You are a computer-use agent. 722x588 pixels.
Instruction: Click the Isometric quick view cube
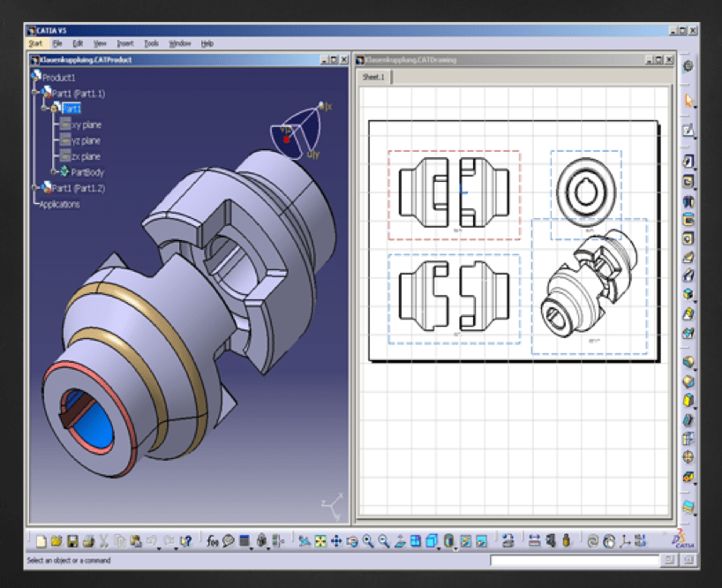click(432, 540)
